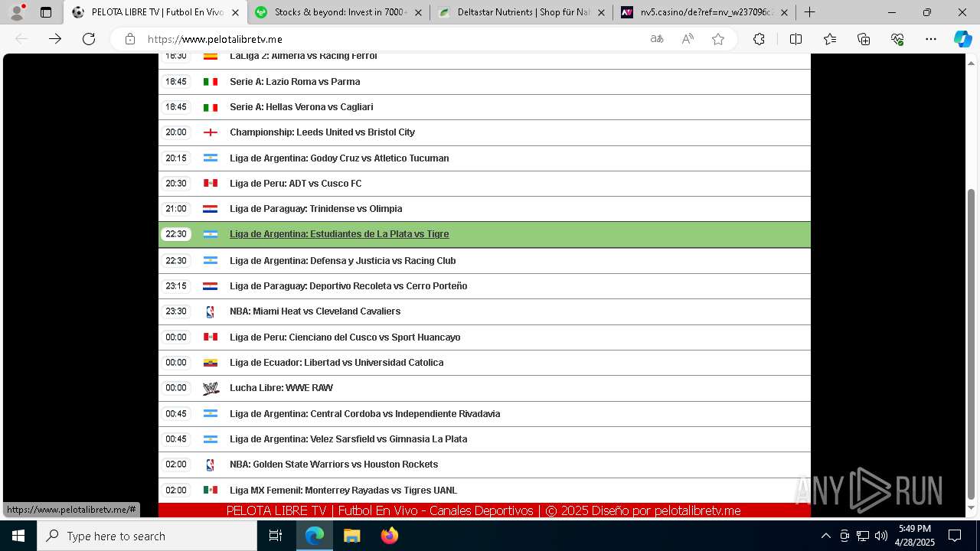980x551 pixels.
Task: Open Velez Sarsfield vs Gimnasia La Plata
Action: tap(348, 439)
